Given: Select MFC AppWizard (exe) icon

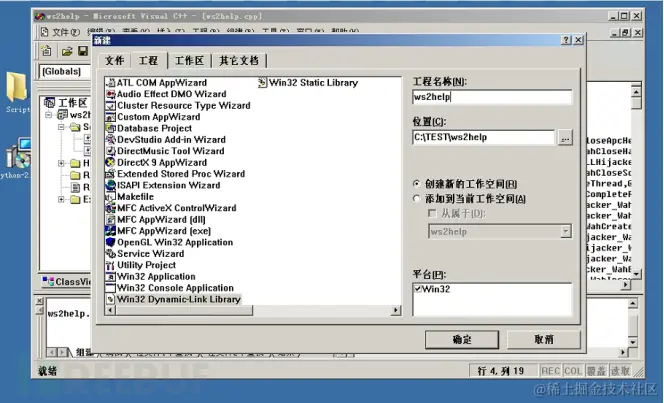Looking at the screenshot, I should pyautogui.click(x=111, y=231).
